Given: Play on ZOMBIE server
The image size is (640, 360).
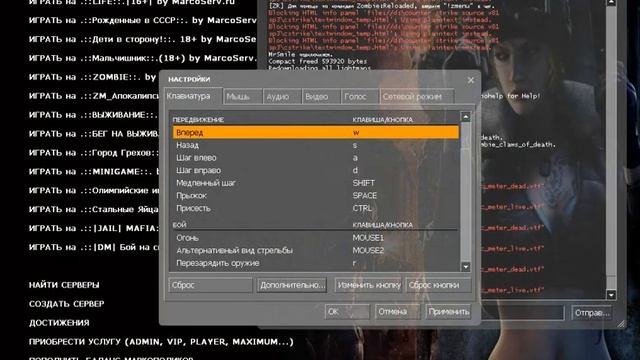Looking at the screenshot, I should click(93, 77).
